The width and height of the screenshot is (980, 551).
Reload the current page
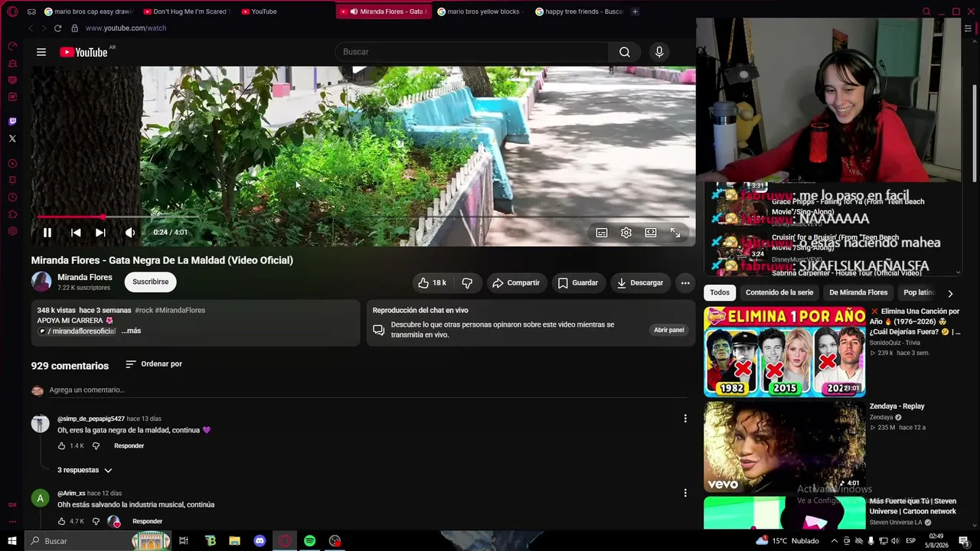(57, 28)
